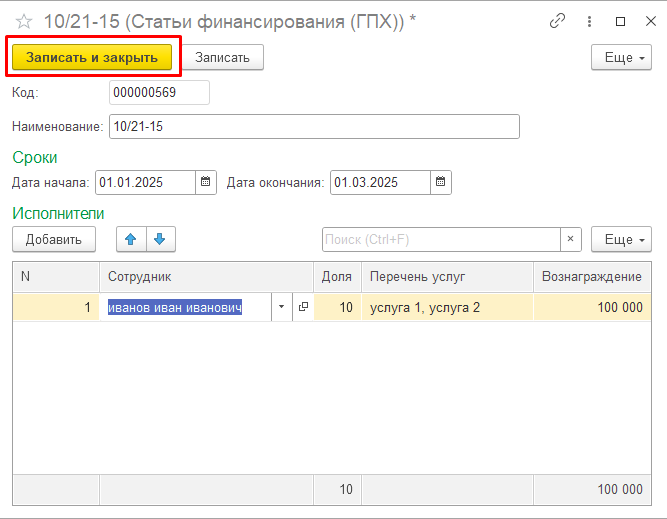667x519 pixels.
Task: Clear the search field with X button
Action: tap(570, 240)
